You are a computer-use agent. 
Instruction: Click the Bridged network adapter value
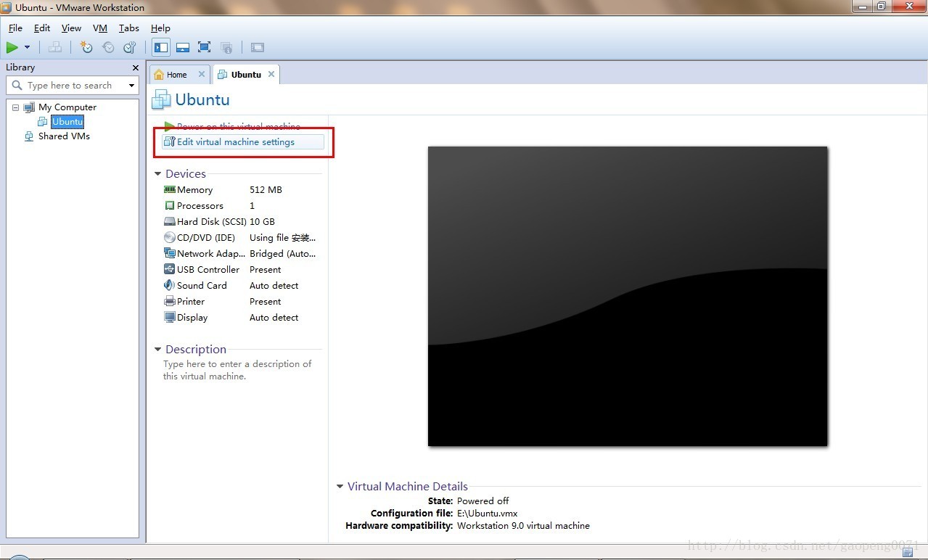pos(283,254)
